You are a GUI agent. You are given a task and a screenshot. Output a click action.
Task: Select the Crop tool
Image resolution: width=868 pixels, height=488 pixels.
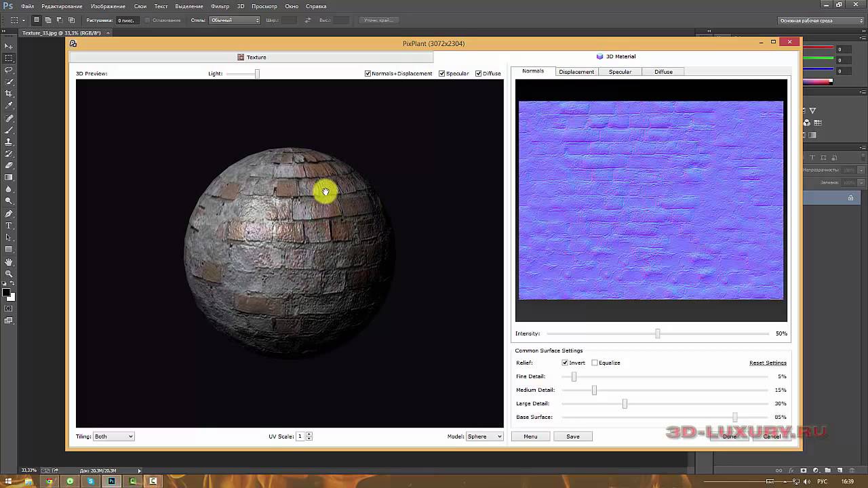tap(9, 94)
